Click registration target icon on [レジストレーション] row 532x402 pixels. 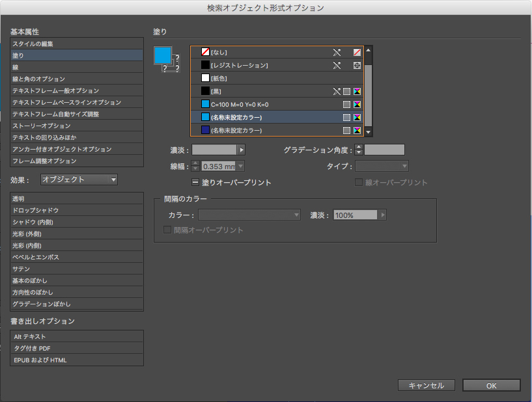pos(357,65)
